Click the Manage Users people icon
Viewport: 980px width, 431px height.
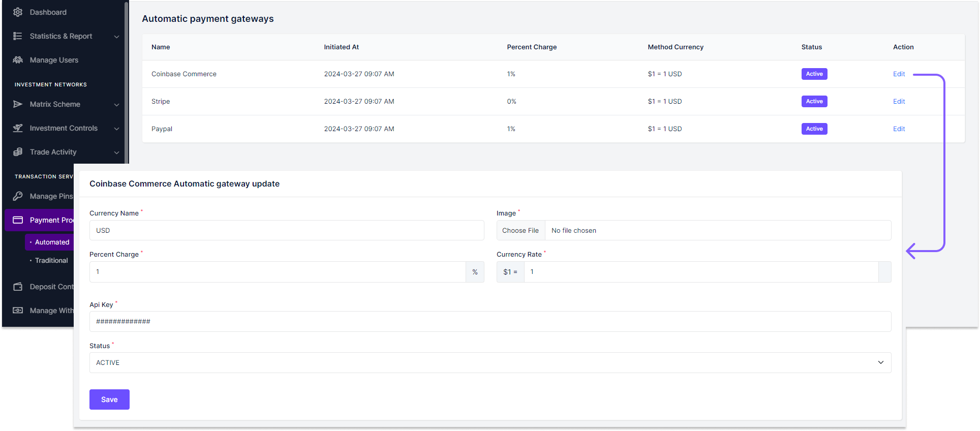pyautogui.click(x=18, y=60)
